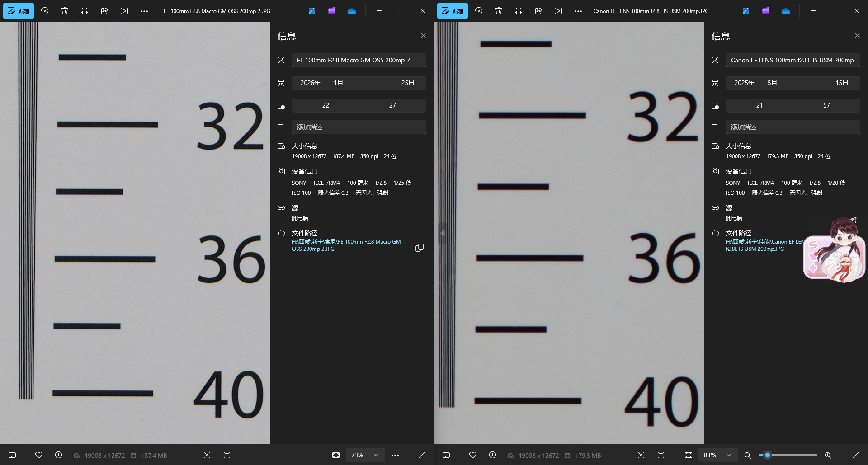This screenshot has width=868, height=465.
Task: Open the Clipchamp icon in the Canon window
Action: [x=766, y=11]
